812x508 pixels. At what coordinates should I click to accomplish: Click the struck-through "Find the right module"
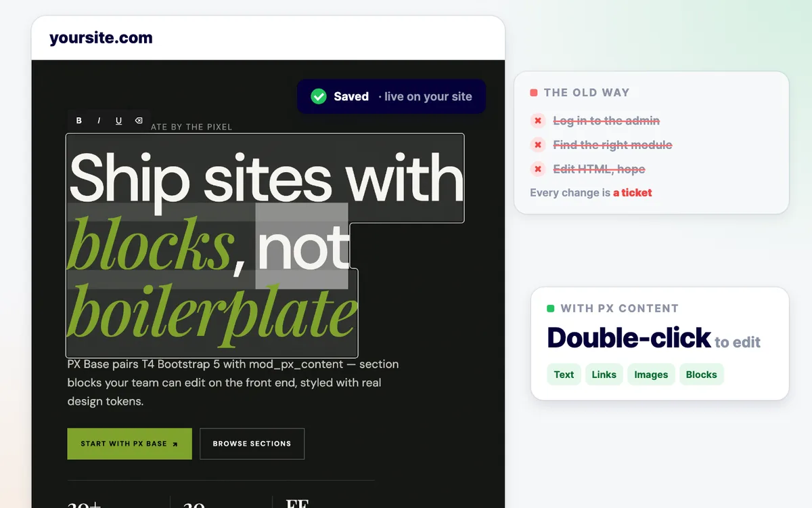(x=613, y=145)
